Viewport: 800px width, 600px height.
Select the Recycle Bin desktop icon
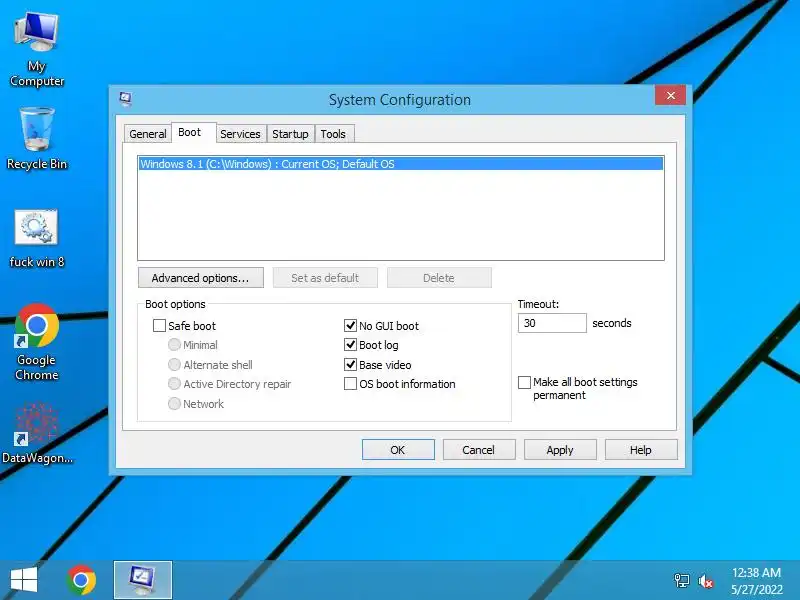click(37, 138)
